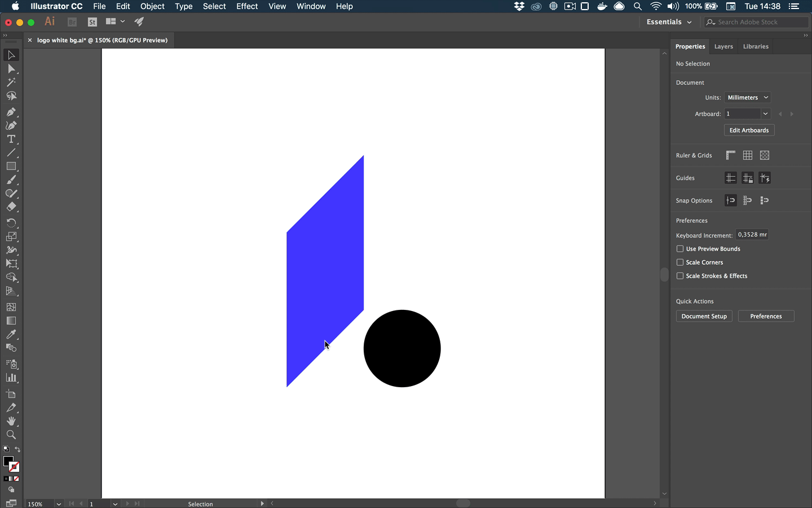Viewport: 812px width, 508px height.
Task: Open the Essentials workspace switcher
Action: tap(669, 22)
